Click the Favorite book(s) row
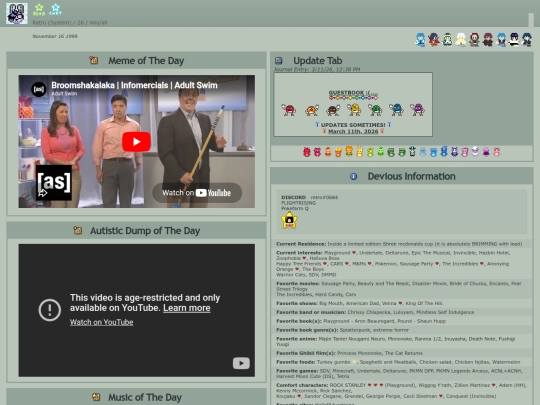 (x=402, y=321)
